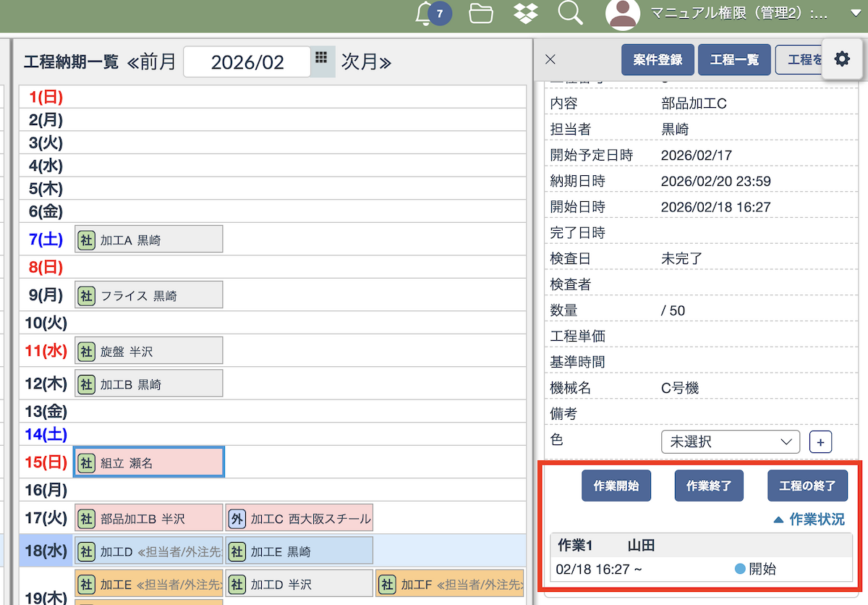Open the 工程一覧 view

point(734,60)
